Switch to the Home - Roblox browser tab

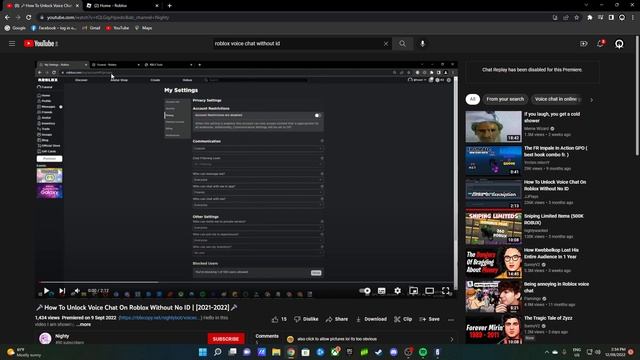point(122,6)
